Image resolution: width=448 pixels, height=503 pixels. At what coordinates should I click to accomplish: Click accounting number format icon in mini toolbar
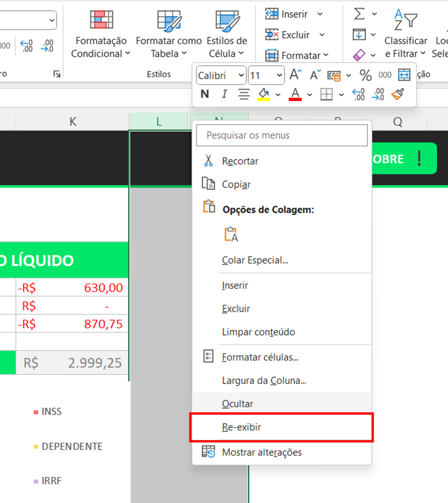pos(334,75)
